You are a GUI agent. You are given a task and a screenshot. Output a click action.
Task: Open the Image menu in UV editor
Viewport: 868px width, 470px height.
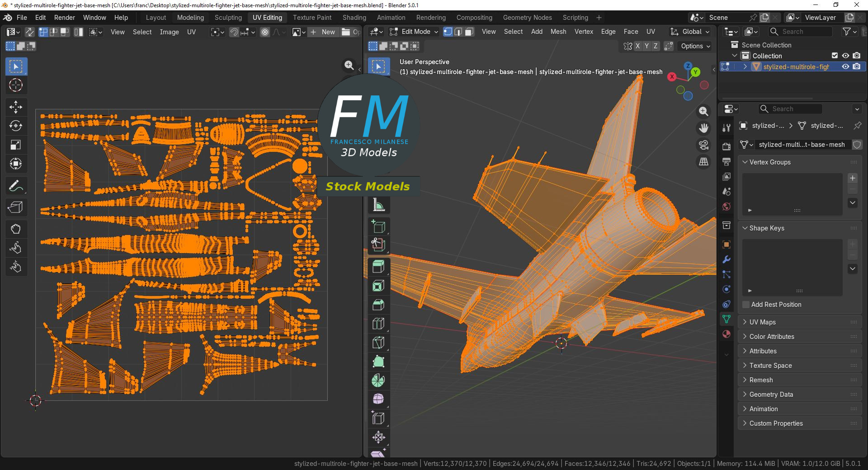point(169,32)
